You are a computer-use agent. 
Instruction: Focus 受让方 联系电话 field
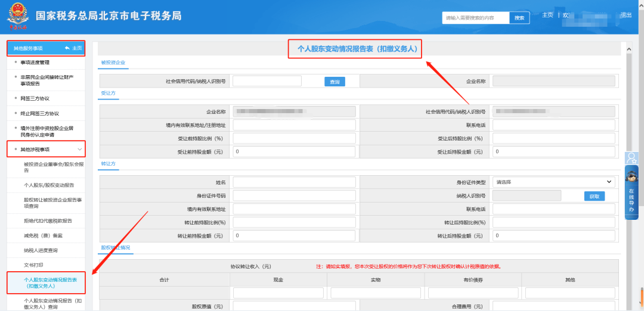pos(553,125)
